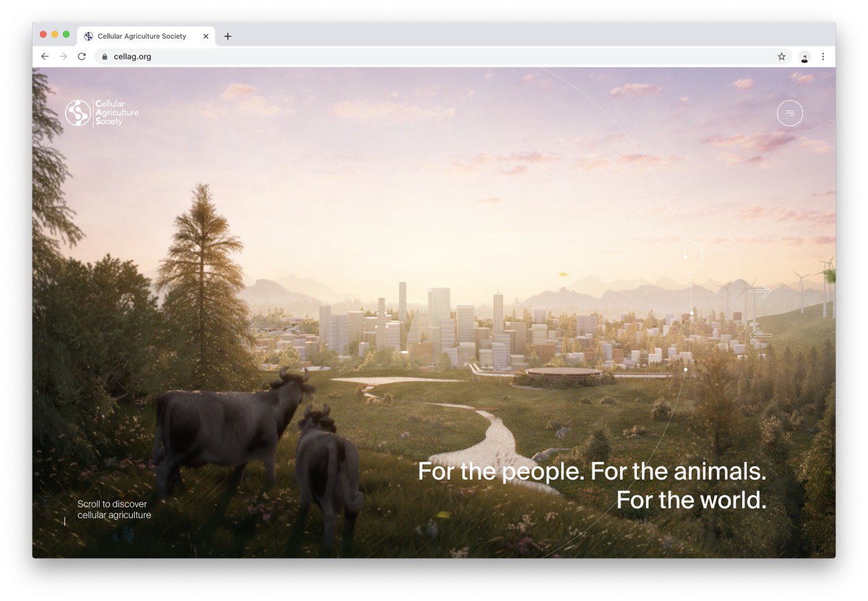Click the circled dot on the arc navigator
The height and width of the screenshot is (601, 868).
pos(686,257)
